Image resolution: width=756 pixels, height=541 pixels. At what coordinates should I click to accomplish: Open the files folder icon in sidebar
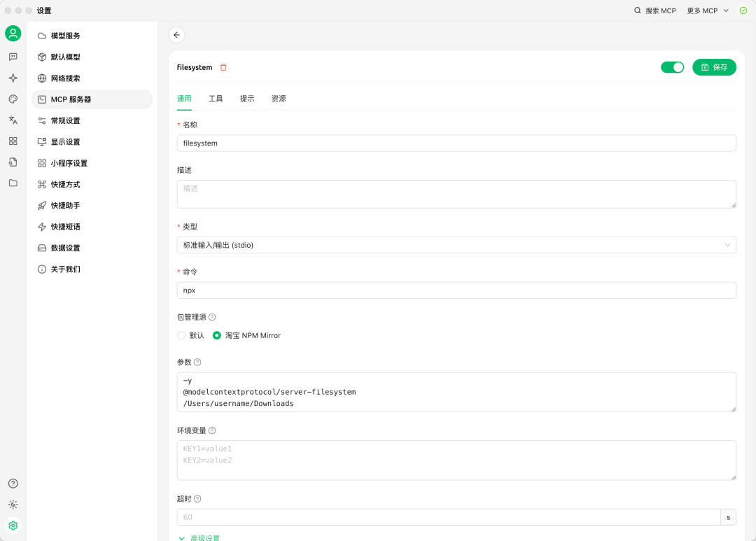(13, 183)
